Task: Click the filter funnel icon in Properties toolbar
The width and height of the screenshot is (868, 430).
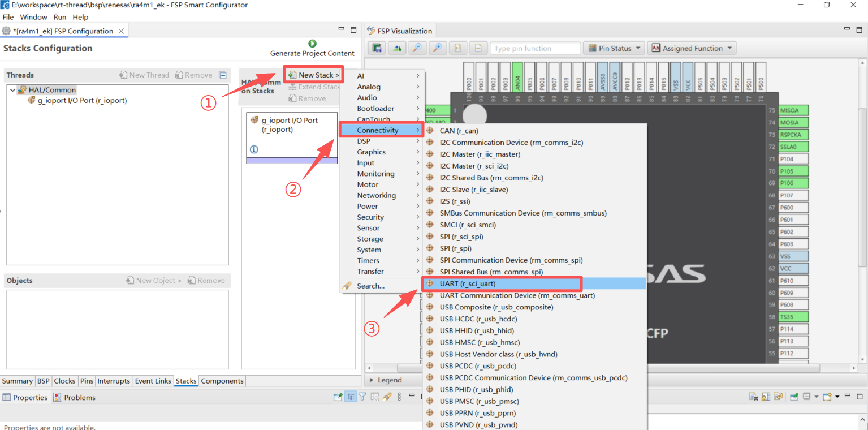Action: click(x=362, y=397)
